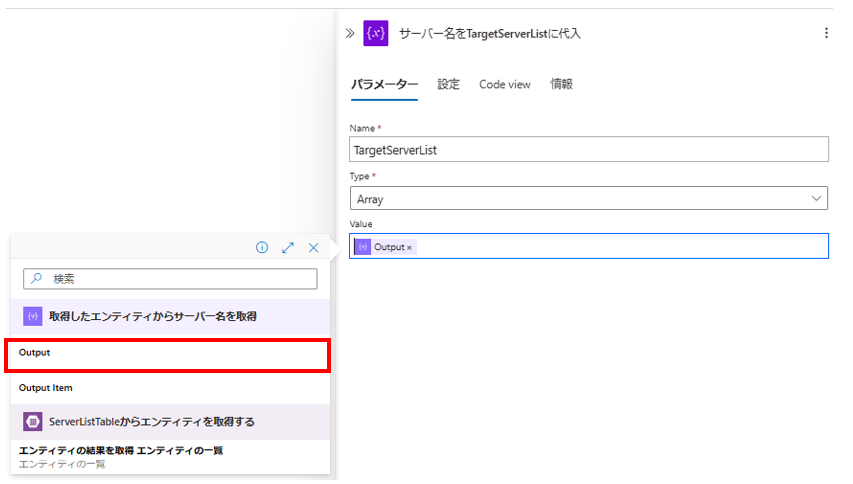Open the Code view tab

(x=504, y=84)
